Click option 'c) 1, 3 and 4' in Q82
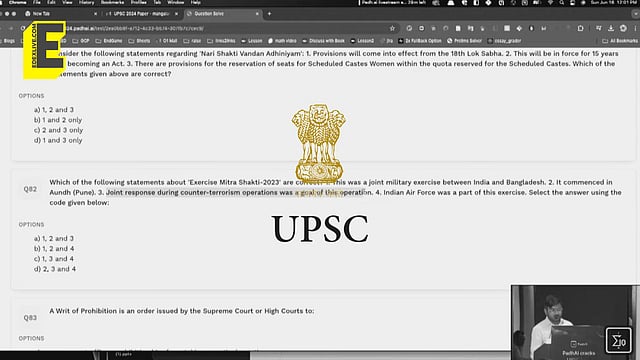The width and height of the screenshot is (640, 360). (54, 259)
